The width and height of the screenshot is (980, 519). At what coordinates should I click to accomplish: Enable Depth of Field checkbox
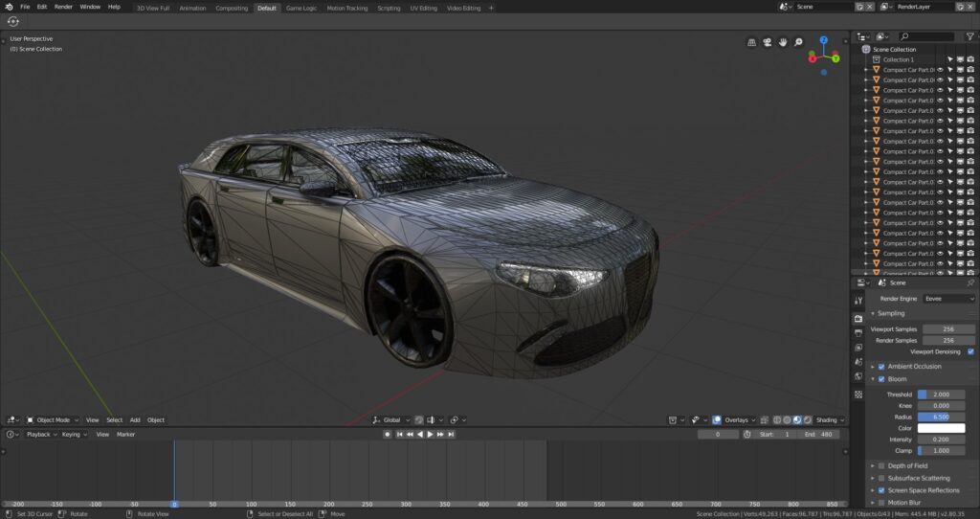pyautogui.click(x=881, y=465)
